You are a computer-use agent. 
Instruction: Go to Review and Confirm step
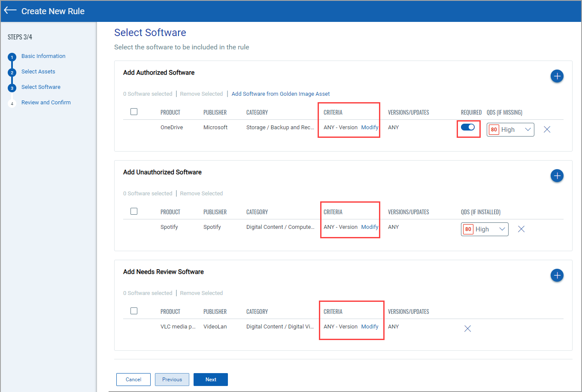pos(46,102)
